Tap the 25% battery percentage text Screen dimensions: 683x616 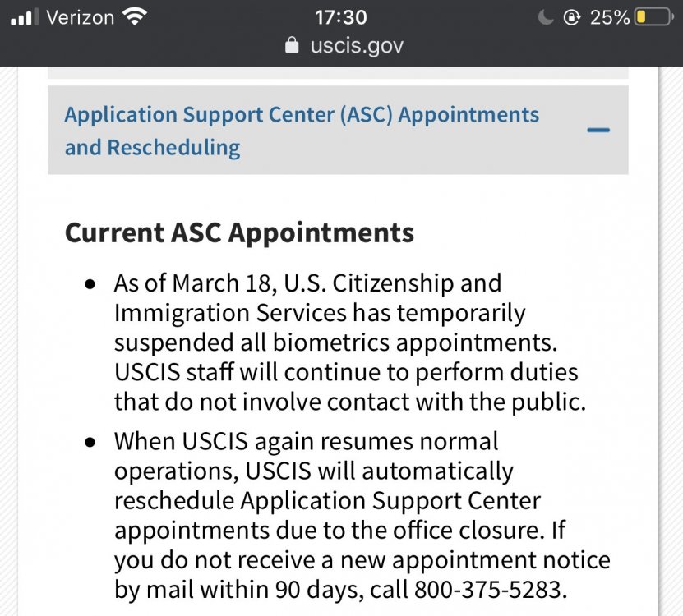point(609,17)
